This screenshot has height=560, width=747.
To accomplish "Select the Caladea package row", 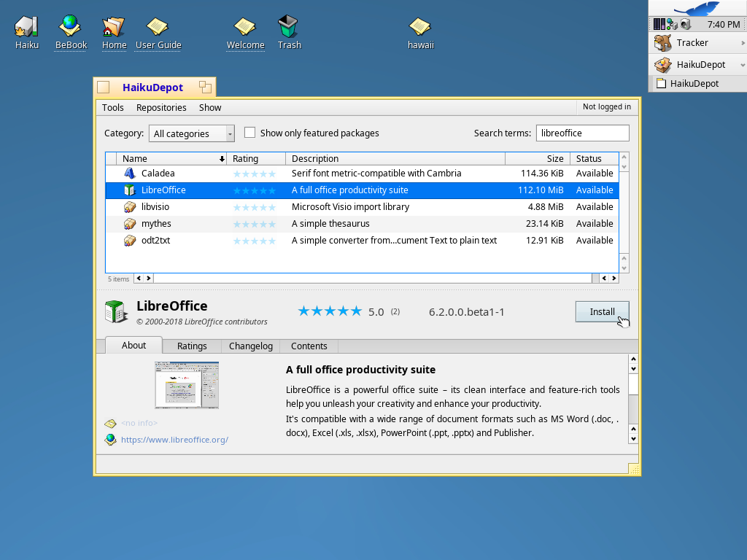I will 362,174.
